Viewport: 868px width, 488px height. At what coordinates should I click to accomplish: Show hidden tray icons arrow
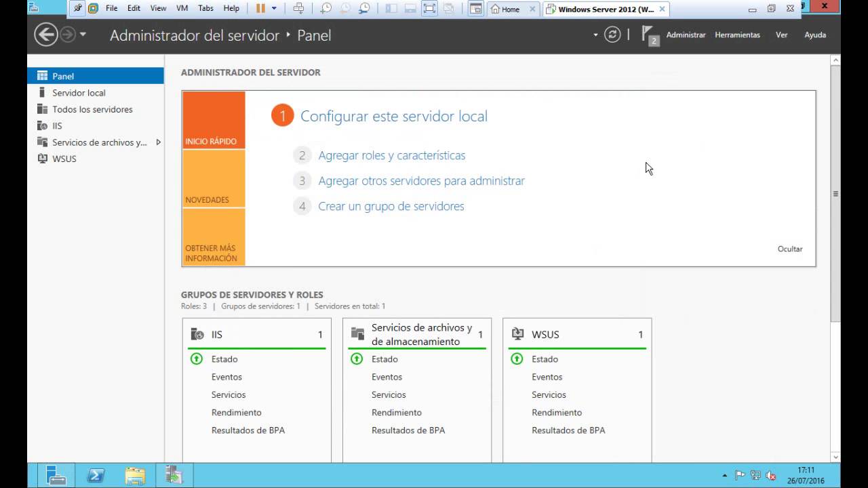click(x=725, y=476)
